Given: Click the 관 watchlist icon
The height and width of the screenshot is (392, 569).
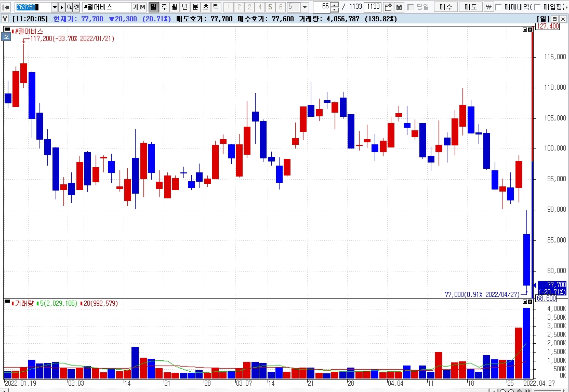Looking at the screenshot, I should pyautogui.click(x=76, y=7).
